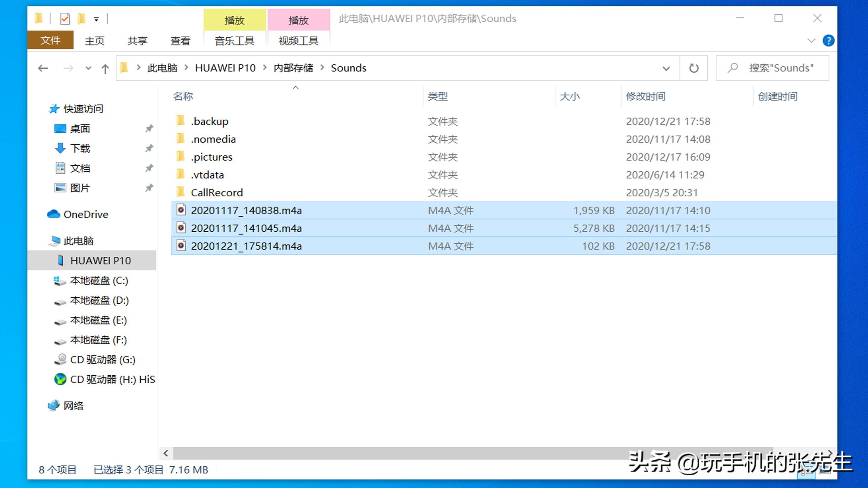868x488 pixels.
Task: Open CD 驱动器 (G:)
Action: tap(102, 360)
